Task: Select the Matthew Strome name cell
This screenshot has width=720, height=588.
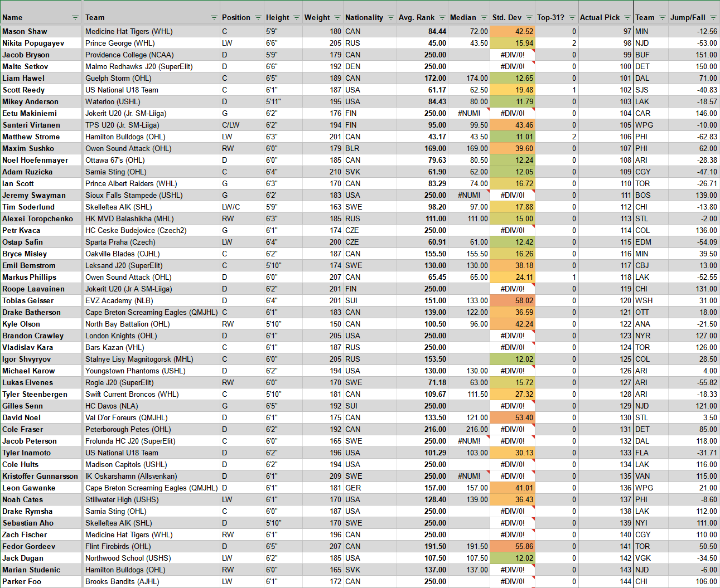Action: coord(41,137)
